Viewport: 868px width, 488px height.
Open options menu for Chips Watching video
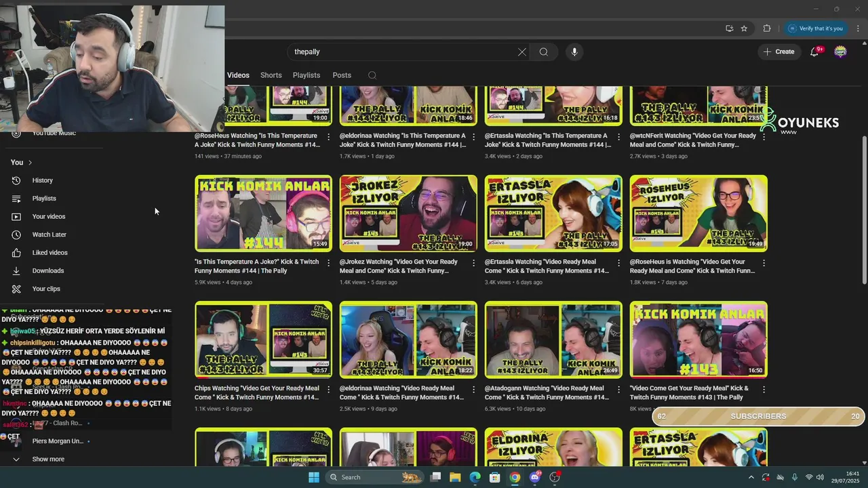pos(329,390)
